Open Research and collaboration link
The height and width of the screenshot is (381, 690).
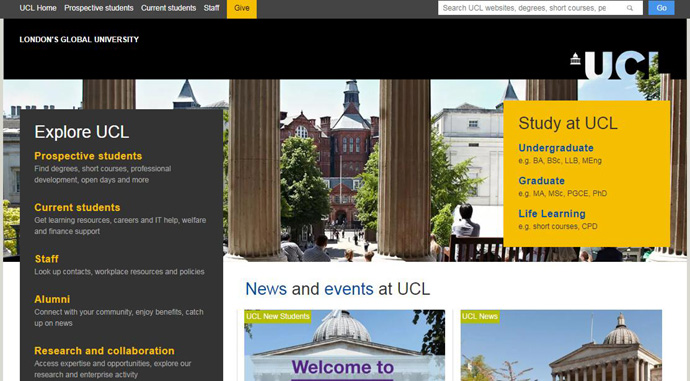point(104,351)
